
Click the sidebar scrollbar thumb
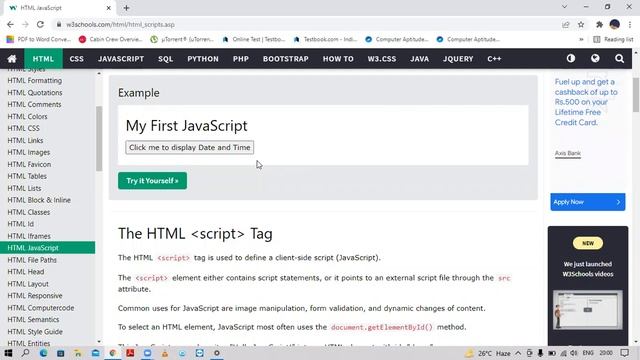[99, 139]
